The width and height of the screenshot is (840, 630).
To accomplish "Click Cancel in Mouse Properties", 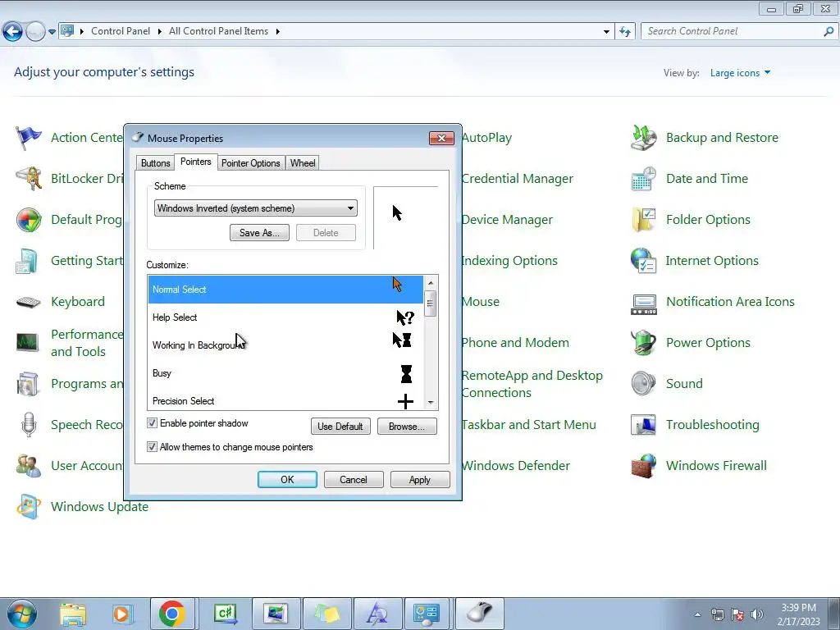I will click(354, 479).
